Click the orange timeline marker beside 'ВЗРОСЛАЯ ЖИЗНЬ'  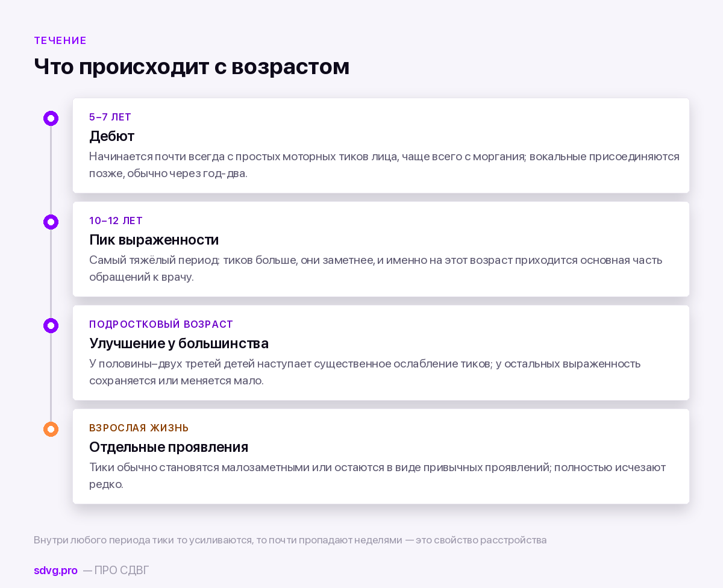(x=51, y=430)
